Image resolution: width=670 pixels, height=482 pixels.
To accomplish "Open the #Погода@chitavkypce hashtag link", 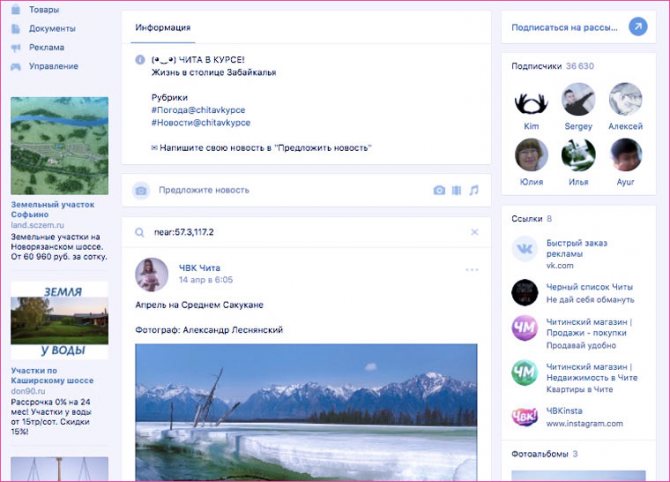I will click(x=198, y=110).
